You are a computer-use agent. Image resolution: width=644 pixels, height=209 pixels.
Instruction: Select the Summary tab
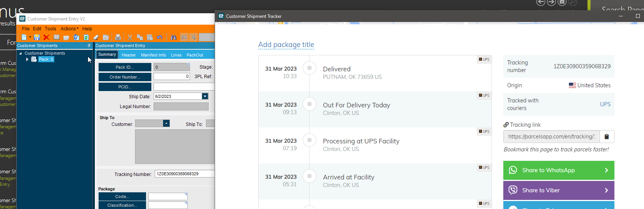[107, 55]
